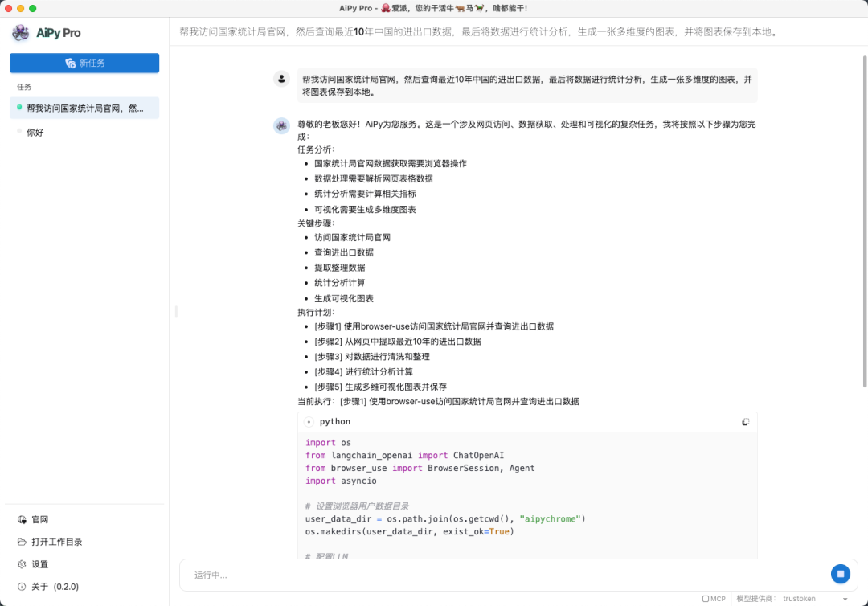
Task: Click bullet 访问国家统计局官网
Action: 353,237
